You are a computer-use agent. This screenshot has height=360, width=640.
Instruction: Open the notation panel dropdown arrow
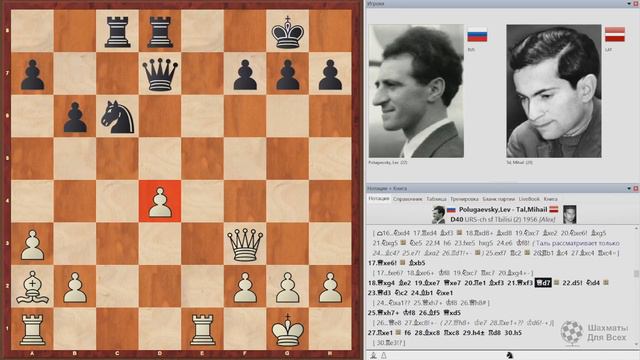coord(629,189)
